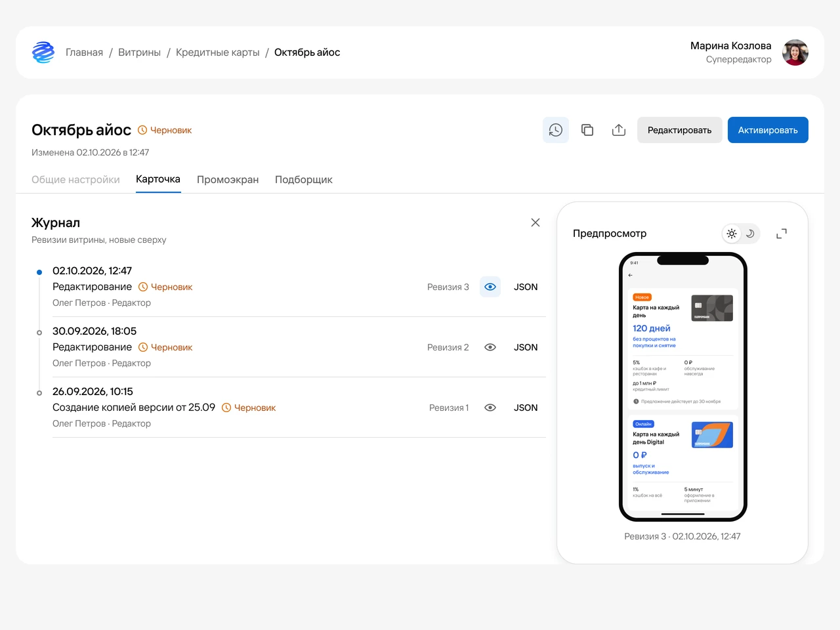Open the Общие настройки tab
Viewport: 840px width, 630px height.
[75, 180]
